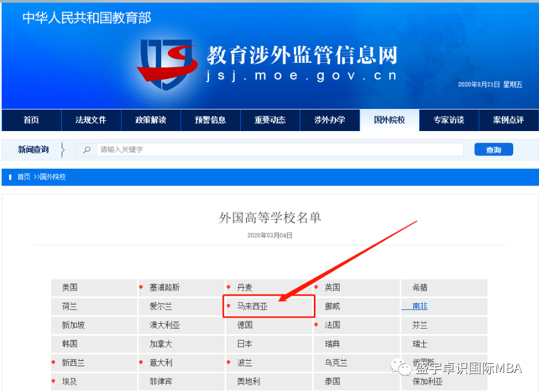Open the 日本 country entry

(245, 344)
